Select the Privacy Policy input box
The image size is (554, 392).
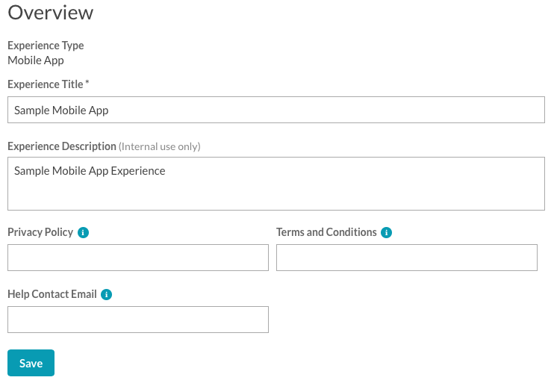click(x=138, y=258)
